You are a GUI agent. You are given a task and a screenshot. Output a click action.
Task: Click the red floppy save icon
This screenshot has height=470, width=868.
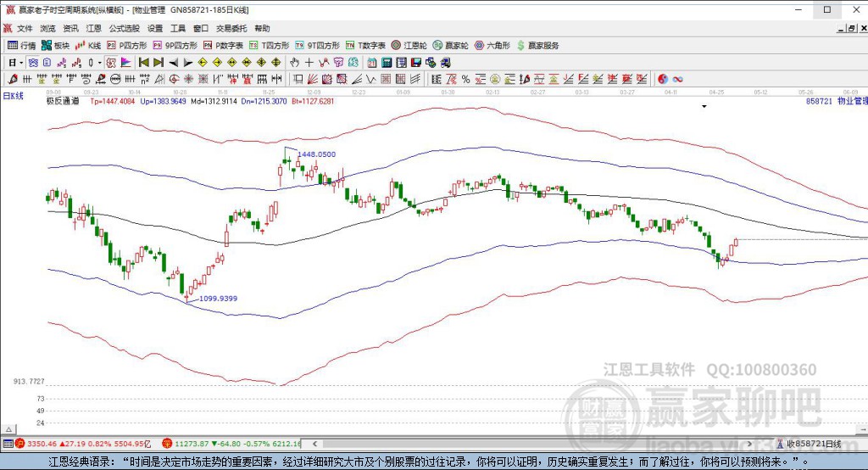tap(415, 63)
